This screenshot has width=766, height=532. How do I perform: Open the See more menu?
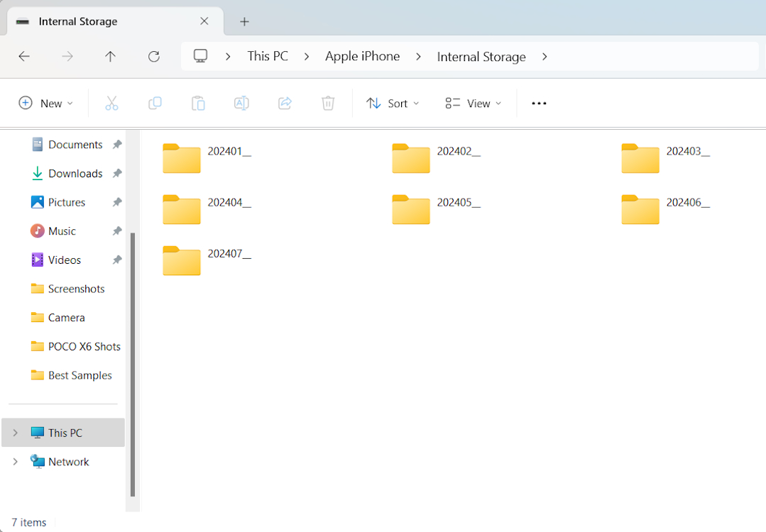click(538, 103)
